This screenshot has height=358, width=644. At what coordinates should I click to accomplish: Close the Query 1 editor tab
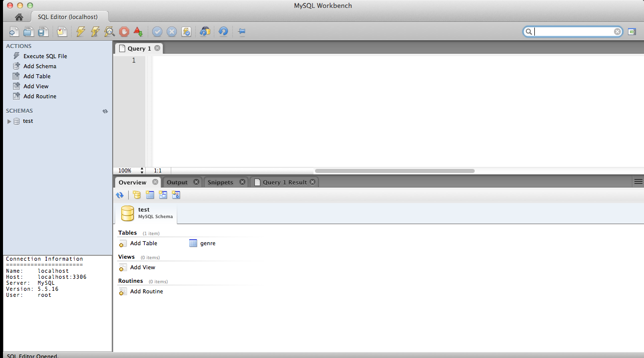pos(157,48)
